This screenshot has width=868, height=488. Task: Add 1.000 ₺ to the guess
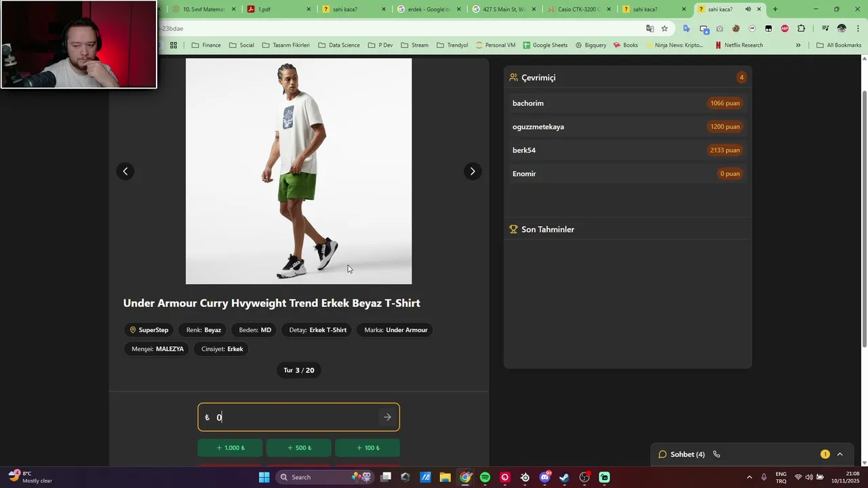231,448
